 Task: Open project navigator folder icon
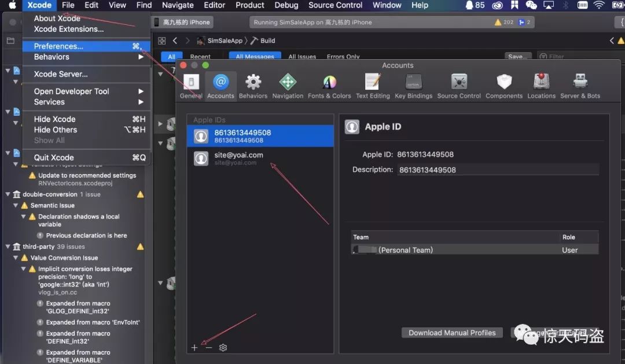click(x=11, y=41)
